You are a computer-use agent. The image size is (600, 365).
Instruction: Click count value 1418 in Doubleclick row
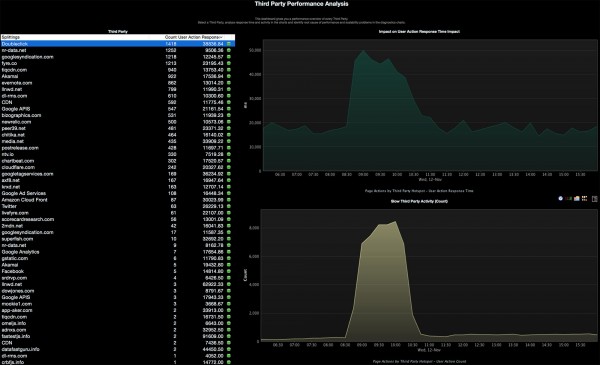click(171, 44)
